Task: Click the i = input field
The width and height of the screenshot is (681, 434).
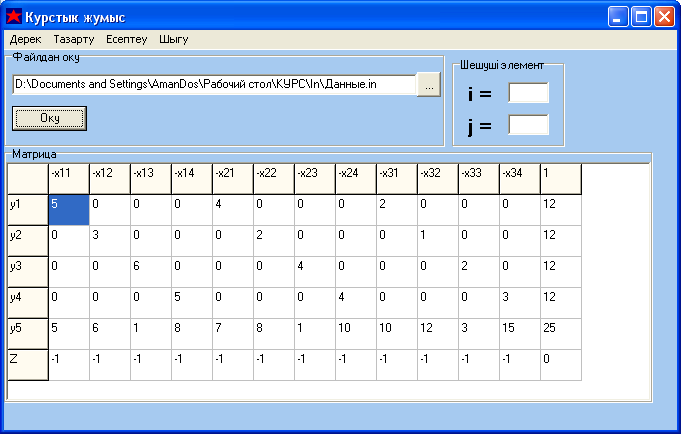Action: (528, 93)
